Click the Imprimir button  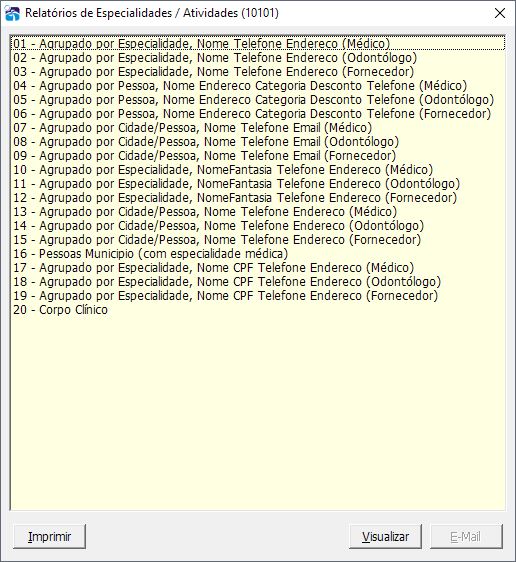[x=49, y=537]
